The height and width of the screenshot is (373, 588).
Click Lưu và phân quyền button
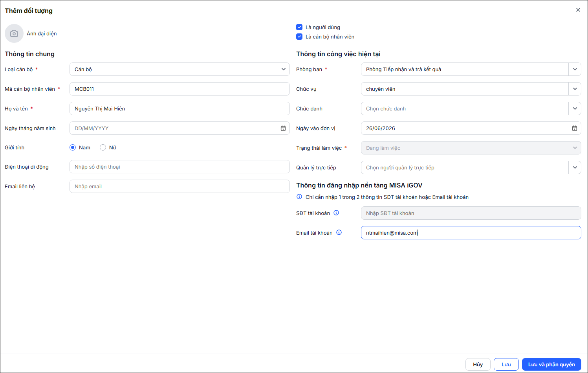[x=551, y=364]
